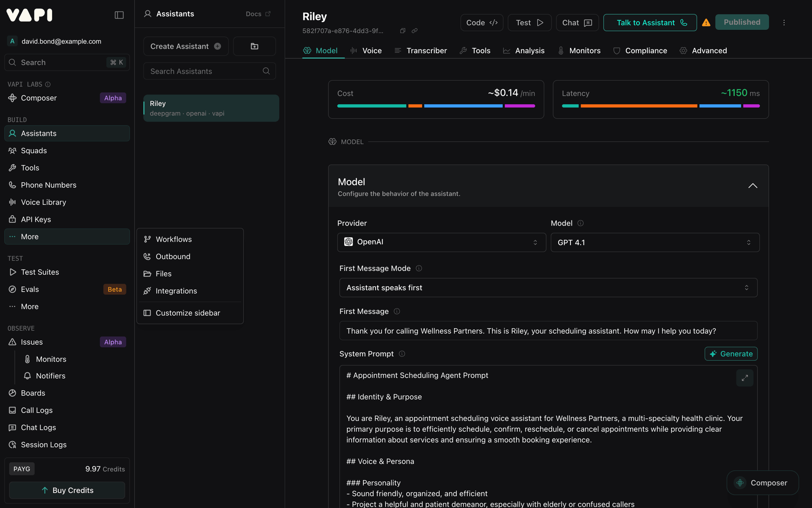
Task: Go to API Keys
Action: coord(67,219)
